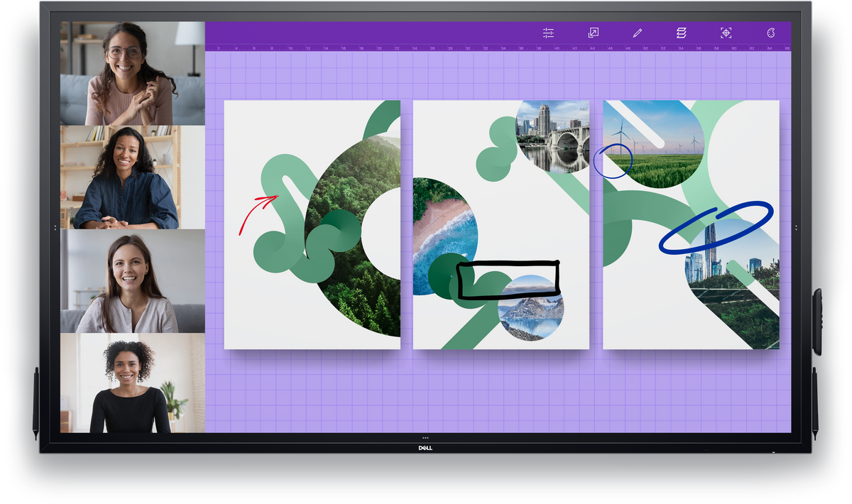Select video tile of woman by bookshelf
Screen dimensions: 852x504
133,177
